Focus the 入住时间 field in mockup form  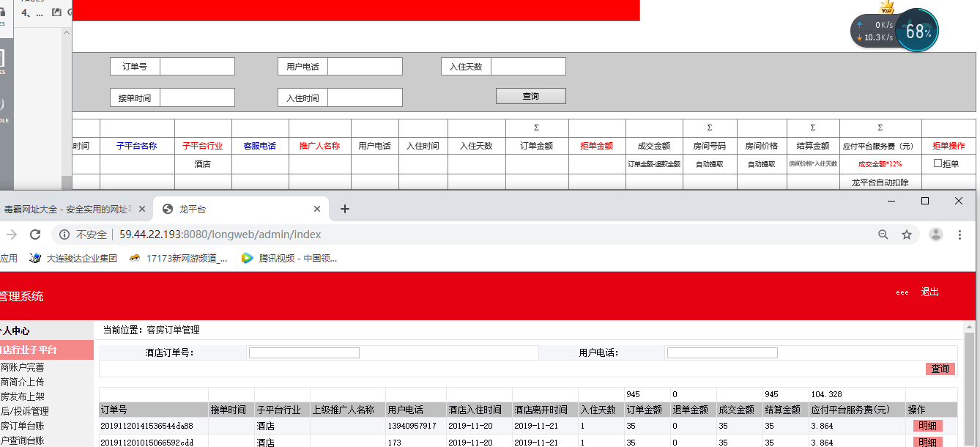(365, 97)
